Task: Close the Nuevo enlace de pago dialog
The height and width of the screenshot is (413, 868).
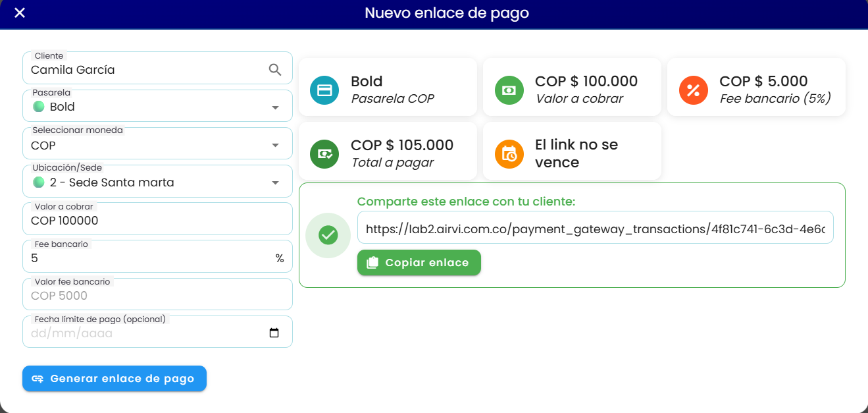Action: (20, 13)
